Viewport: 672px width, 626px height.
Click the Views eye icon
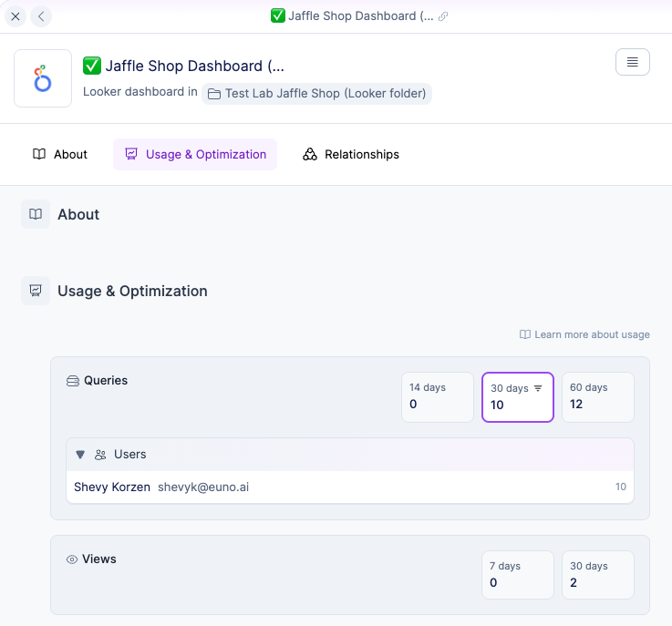click(x=72, y=559)
